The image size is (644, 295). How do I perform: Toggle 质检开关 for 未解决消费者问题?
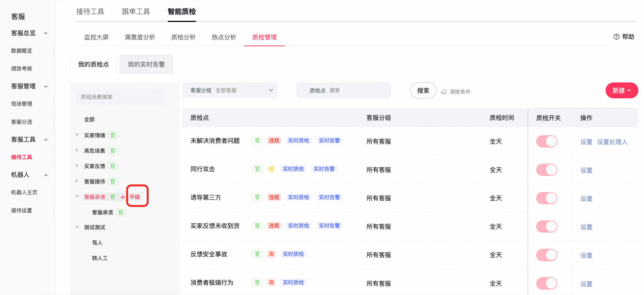click(x=546, y=142)
